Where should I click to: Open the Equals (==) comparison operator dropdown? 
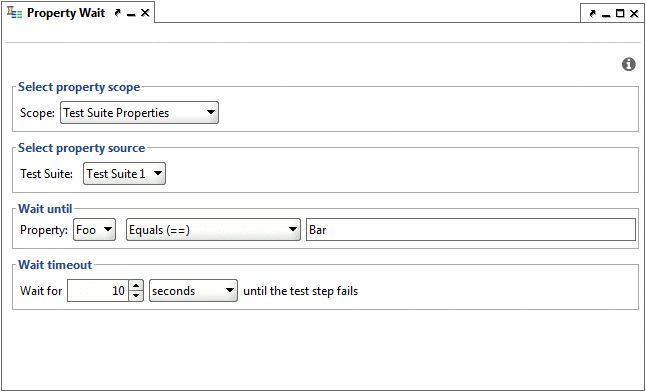pyautogui.click(x=213, y=230)
